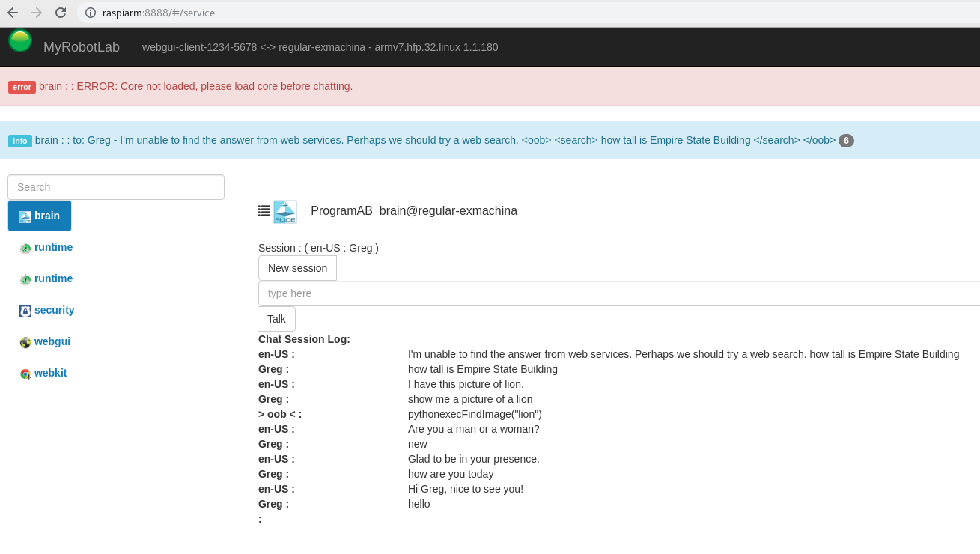Click 'ProgramAB brain@regular-exmachina' title
Screen dimensions: 980x554
pos(414,211)
